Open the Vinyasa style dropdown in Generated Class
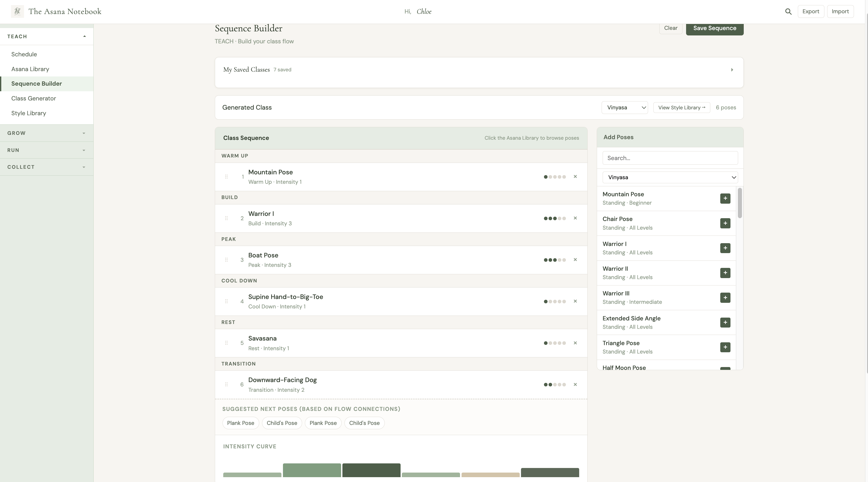 pyautogui.click(x=625, y=108)
